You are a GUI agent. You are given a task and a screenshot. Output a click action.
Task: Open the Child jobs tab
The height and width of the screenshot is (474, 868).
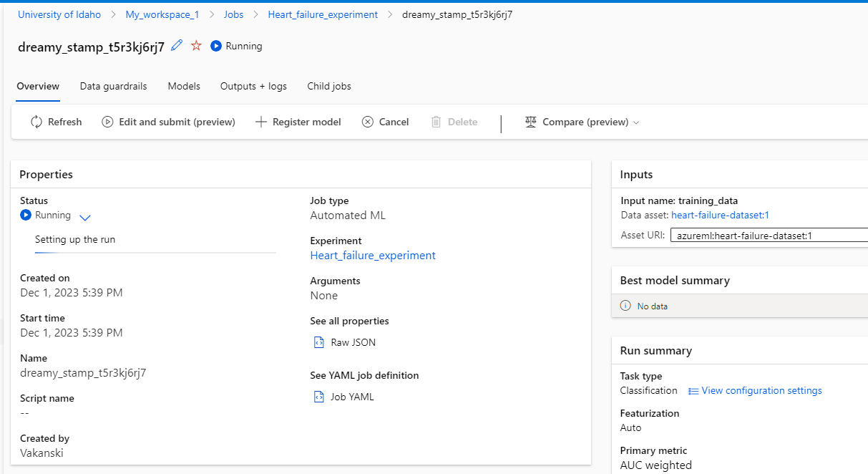[329, 86]
